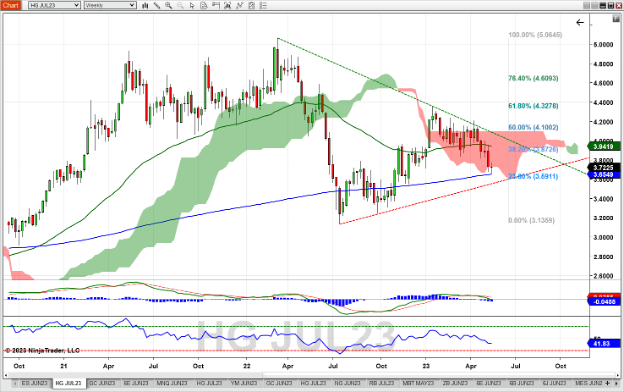
Task: Open the data series icon
Action: pyautogui.click(x=228, y=5)
